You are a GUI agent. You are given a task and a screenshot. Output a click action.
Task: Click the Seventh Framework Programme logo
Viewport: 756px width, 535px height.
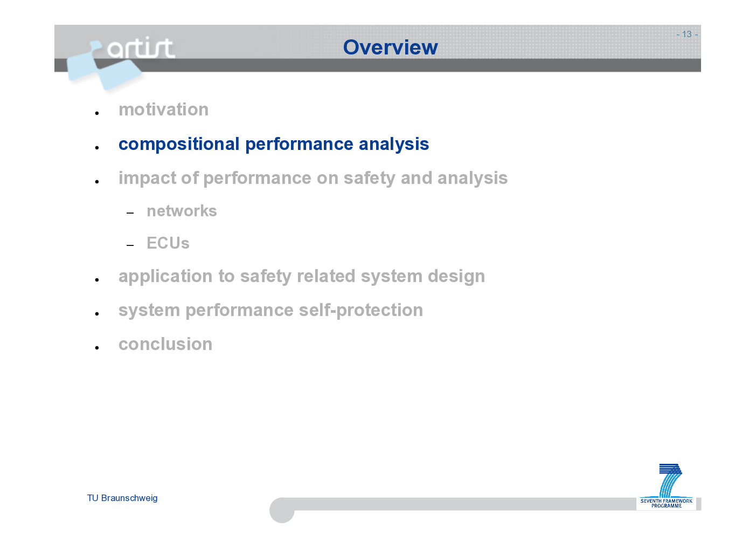(667, 486)
